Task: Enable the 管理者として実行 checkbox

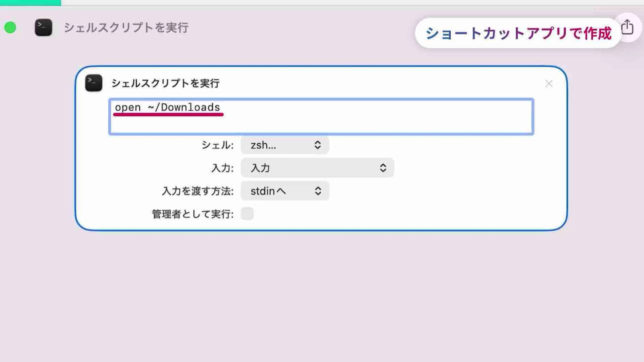Action: click(247, 214)
